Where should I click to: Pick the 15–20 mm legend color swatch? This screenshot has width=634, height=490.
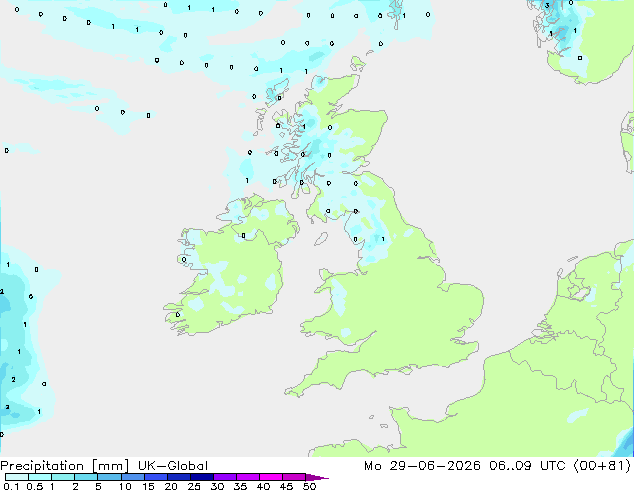[x=156, y=477]
